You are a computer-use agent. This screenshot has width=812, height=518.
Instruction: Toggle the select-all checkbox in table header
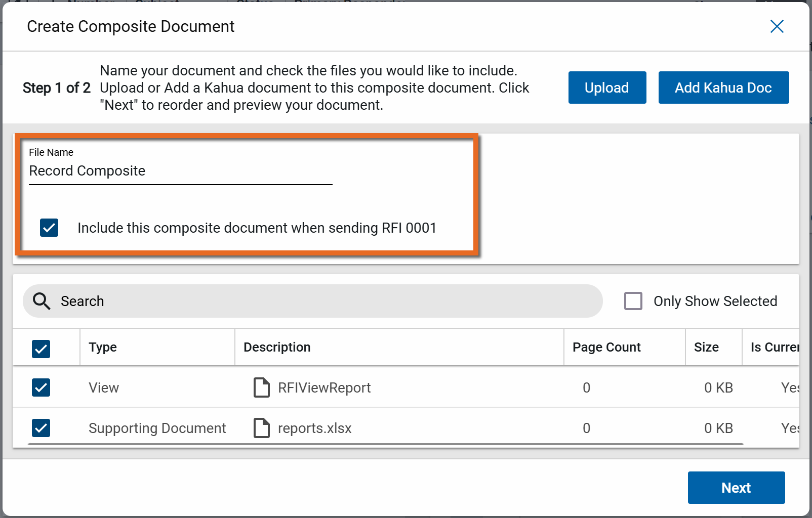point(41,348)
